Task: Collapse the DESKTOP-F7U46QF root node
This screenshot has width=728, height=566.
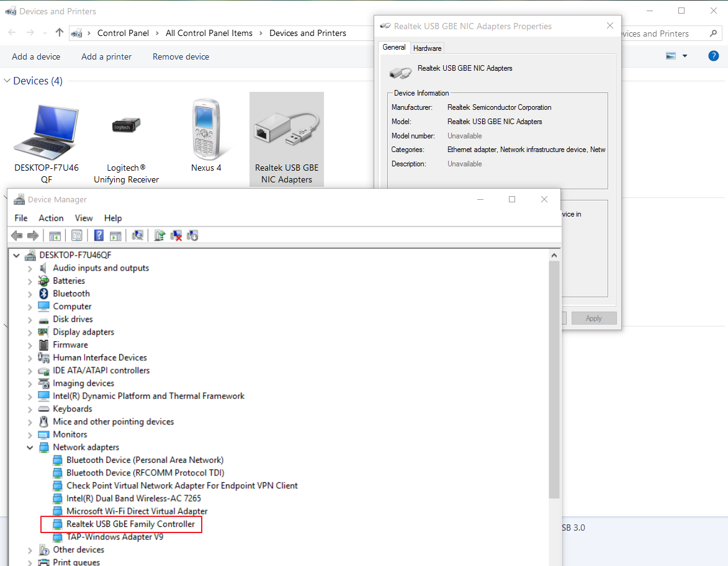Action: [16, 255]
